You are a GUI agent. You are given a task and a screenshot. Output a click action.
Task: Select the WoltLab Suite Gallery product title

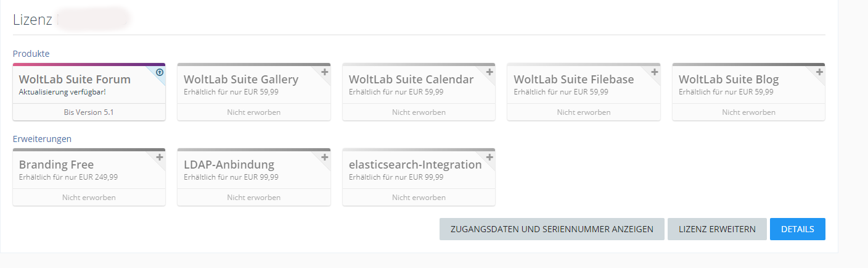[x=241, y=80]
